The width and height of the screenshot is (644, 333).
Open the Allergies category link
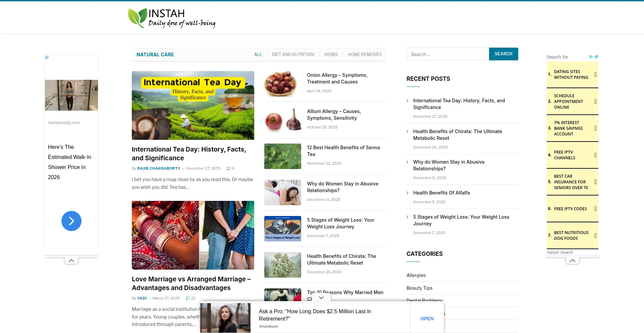[x=416, y=275]
